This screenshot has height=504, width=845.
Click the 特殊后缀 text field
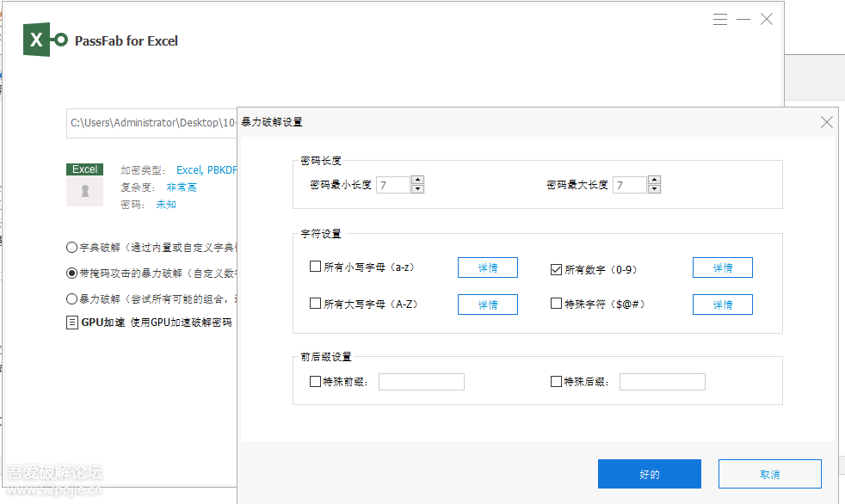[x=663, y=382]
